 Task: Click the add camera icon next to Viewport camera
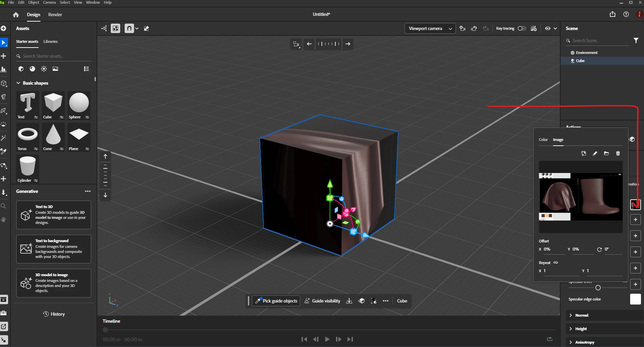point(463,29)
